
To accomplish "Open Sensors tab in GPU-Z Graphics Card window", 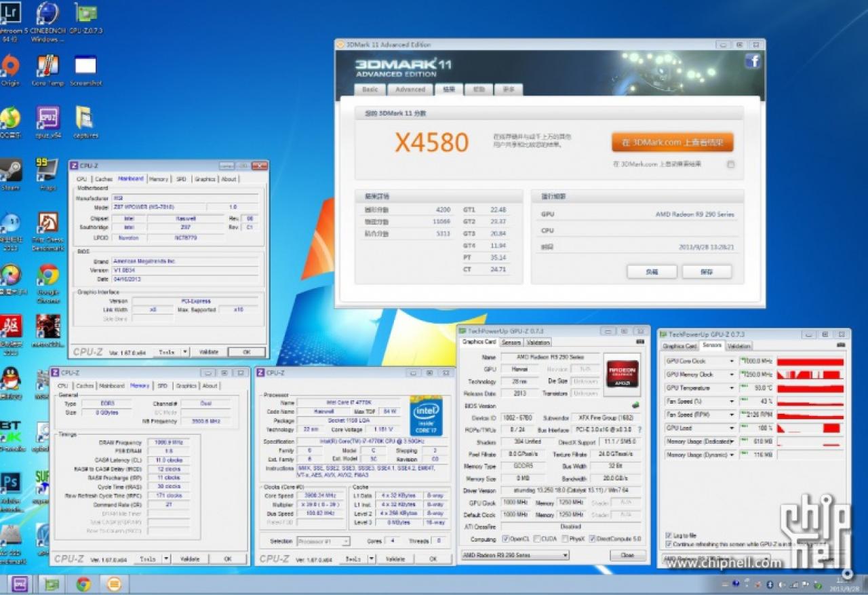I will [x=511, y=343].
